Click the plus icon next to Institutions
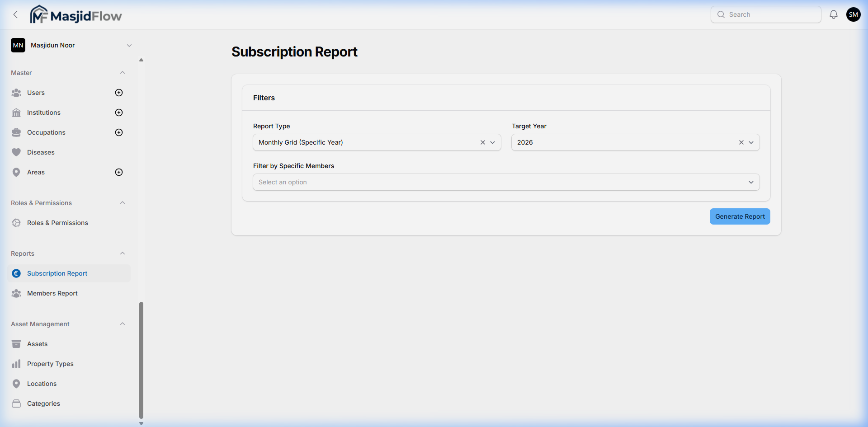The image size is (868, 427). tap(118, 112)
